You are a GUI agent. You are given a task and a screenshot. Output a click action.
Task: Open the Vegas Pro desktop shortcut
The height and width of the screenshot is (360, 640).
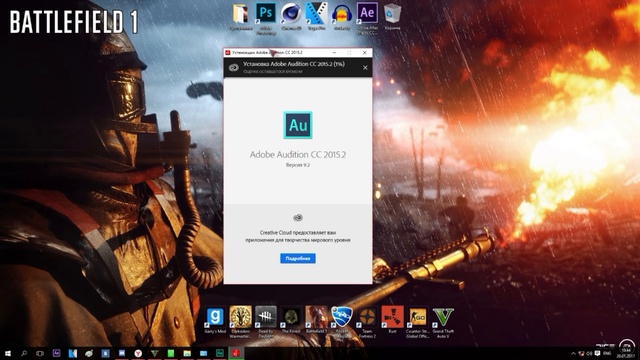coord(316,17)
